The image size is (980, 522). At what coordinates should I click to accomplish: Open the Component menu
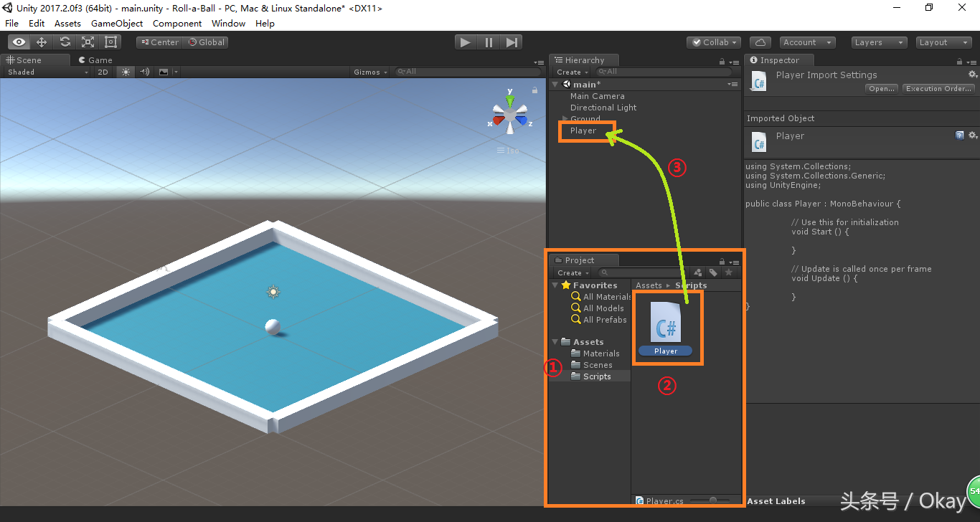coord(177,23)
